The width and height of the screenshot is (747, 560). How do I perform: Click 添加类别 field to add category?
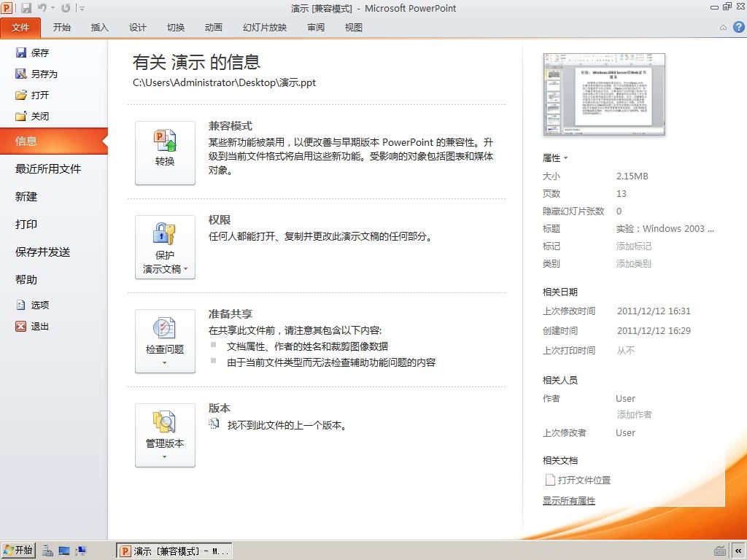pyautogui.click(x=634, y=264)
